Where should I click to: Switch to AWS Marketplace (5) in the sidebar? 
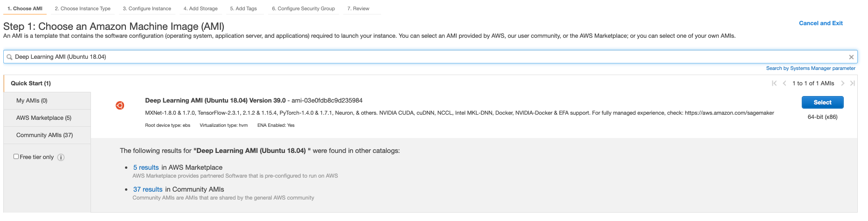[44, 118]
